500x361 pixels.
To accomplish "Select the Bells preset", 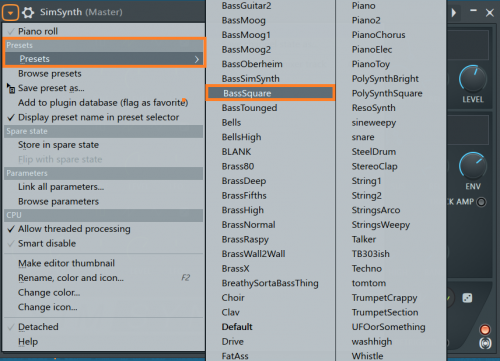I will 231,123.
